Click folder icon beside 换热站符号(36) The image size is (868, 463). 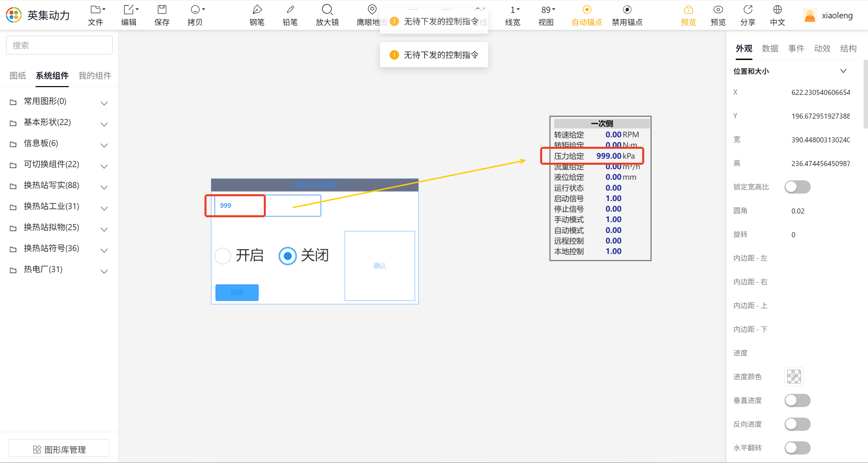[x=13, y=249]
